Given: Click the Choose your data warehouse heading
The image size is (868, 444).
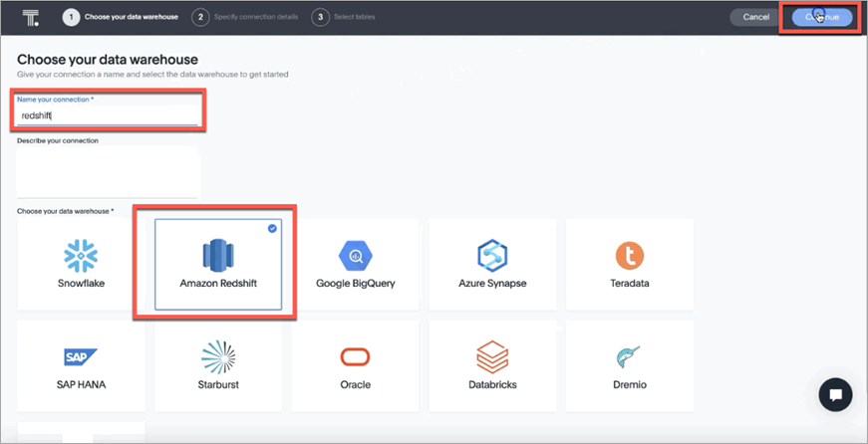Looking at the screenshot, I should pyautogui.click(x=108, y=59).
